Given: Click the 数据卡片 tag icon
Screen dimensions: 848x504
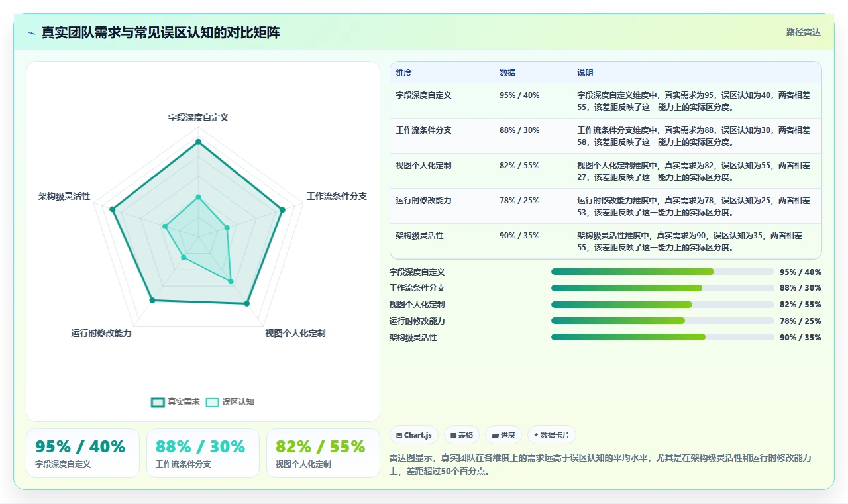Looking at the screenshot, I should [536, 435].
